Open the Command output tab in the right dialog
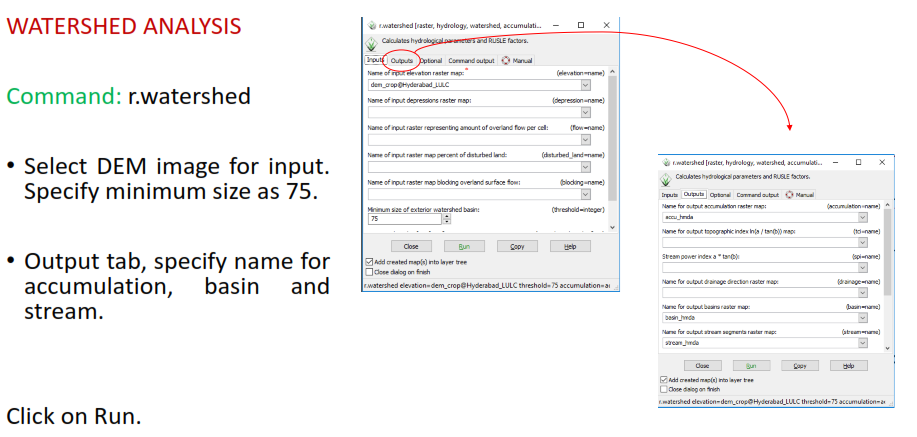The width and height of the screenshot is (917, 437). pos(760,194)
